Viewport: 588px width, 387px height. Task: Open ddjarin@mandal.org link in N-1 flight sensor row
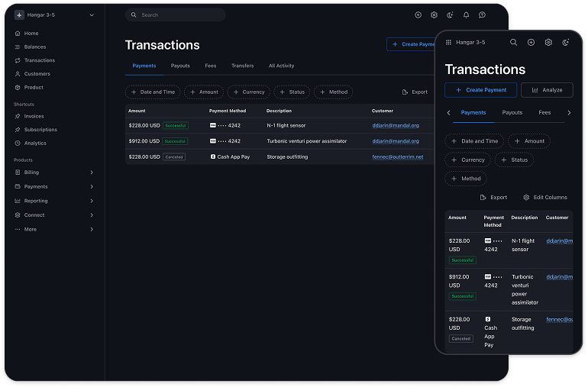pos(396,126)
